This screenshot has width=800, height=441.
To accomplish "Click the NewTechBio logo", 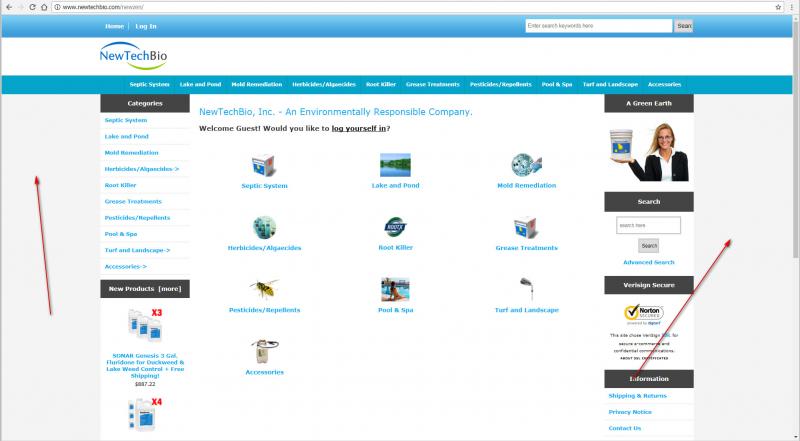I will click(x=133, y=56).
